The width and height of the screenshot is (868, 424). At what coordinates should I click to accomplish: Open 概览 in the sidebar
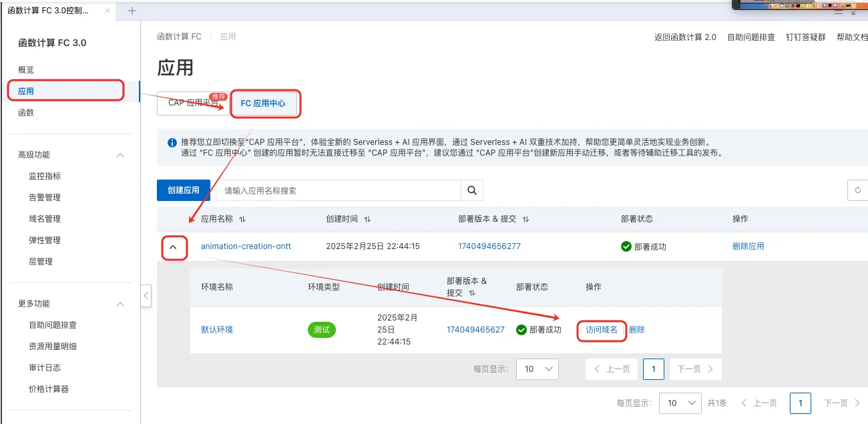coord(26,69)
